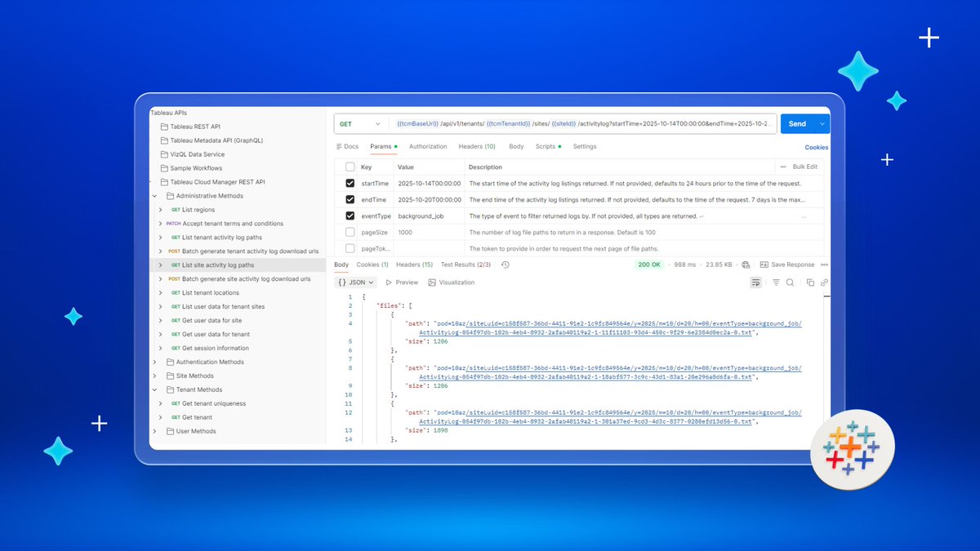Switch to Visualization view
Image resolution: width=980 pixels, height=551 pixels.
pyautogui.click(x=452, y=282)
